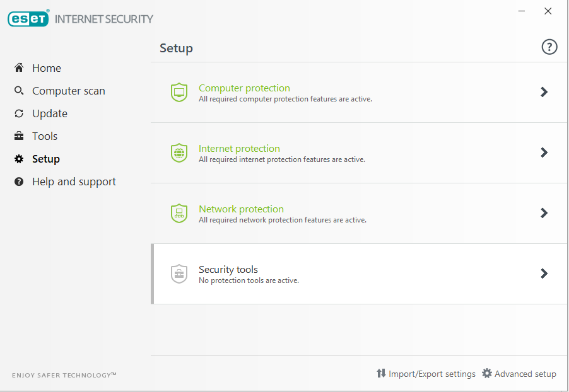Click the ESET logo

pyautogui.click(x=28, y=19)
